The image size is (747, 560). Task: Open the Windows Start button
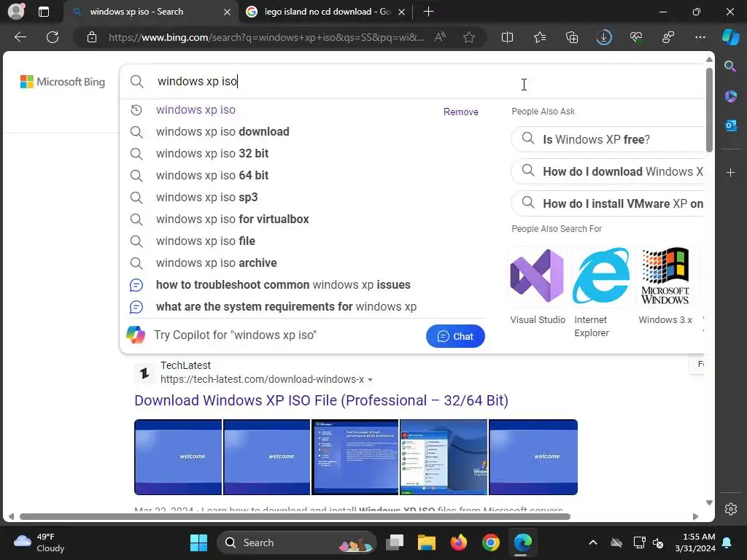[198, 542]
